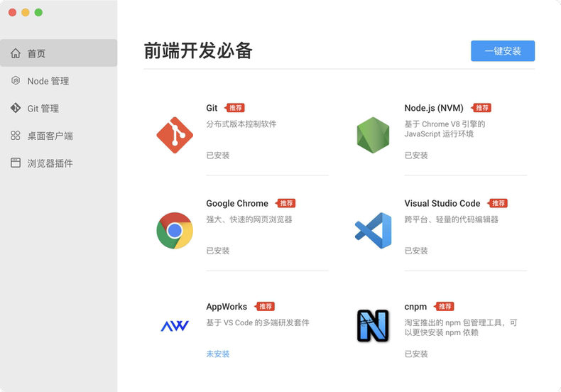Open Node 管理 in the sidebar
This screenshot has height=392, width=561.
click(59, 81)
